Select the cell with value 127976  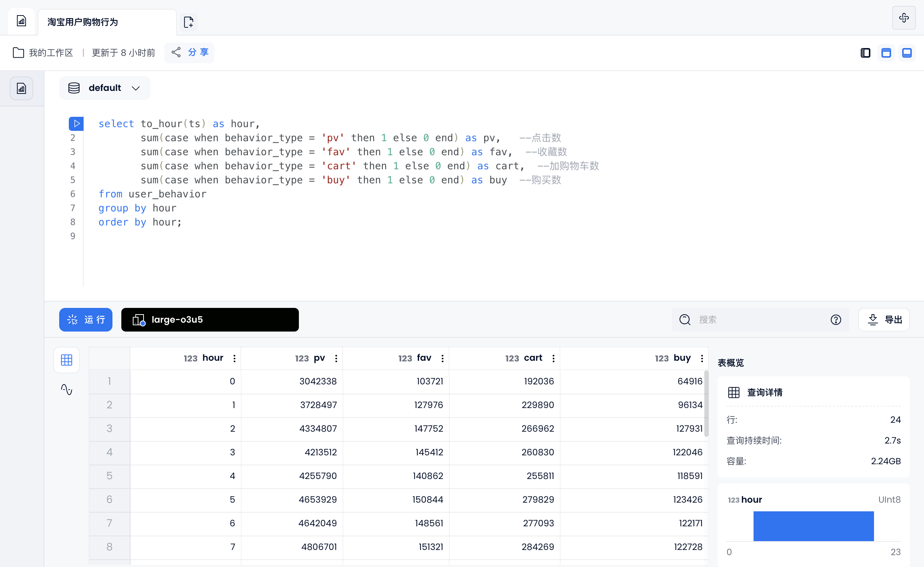(x=396, y=405)
